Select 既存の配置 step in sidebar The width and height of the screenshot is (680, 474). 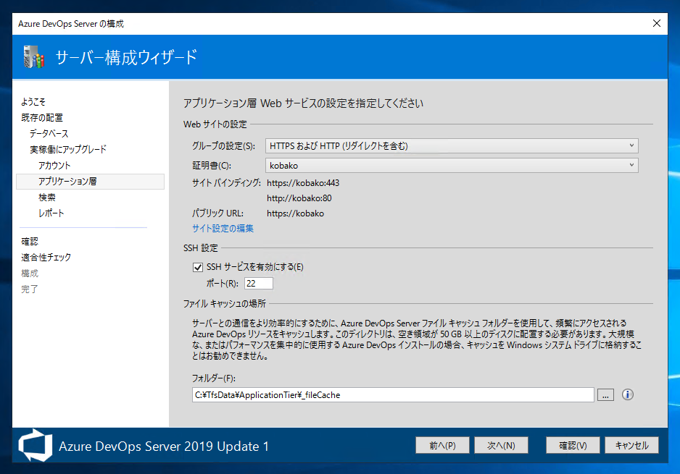click(x=42, y=118)
